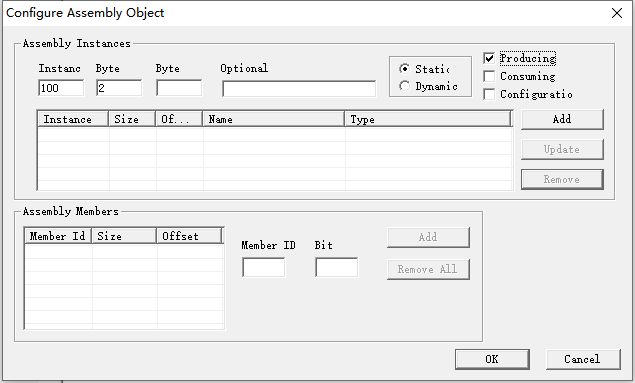Click the Type column header

428,119
